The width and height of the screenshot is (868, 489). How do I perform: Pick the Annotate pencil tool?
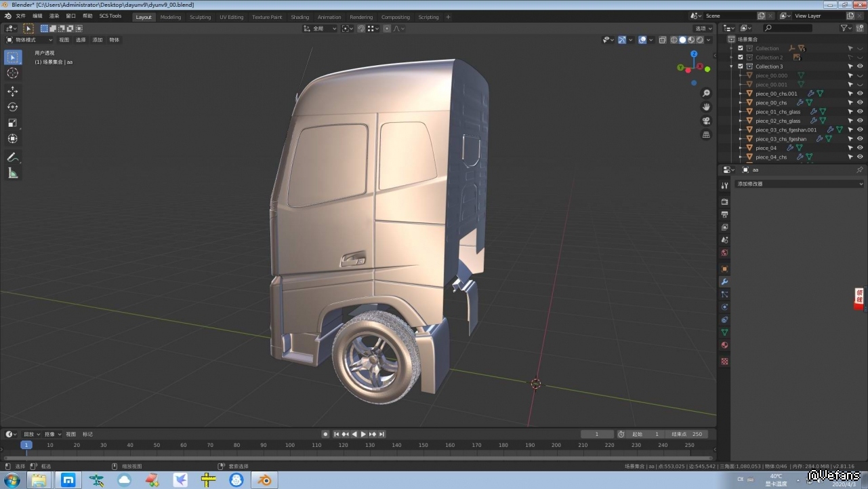12,157
